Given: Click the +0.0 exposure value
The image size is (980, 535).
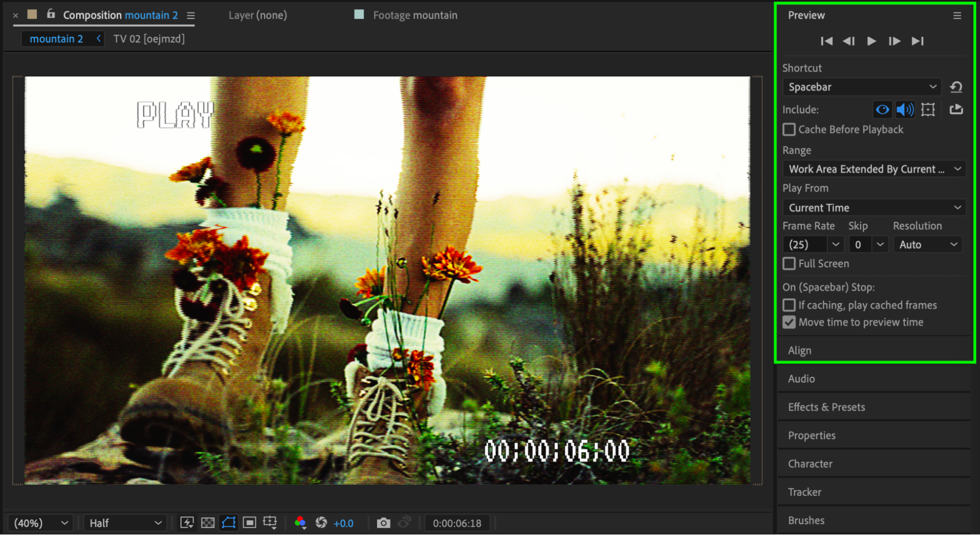Looking at the screenshot, I should click(x=343, y=523).
